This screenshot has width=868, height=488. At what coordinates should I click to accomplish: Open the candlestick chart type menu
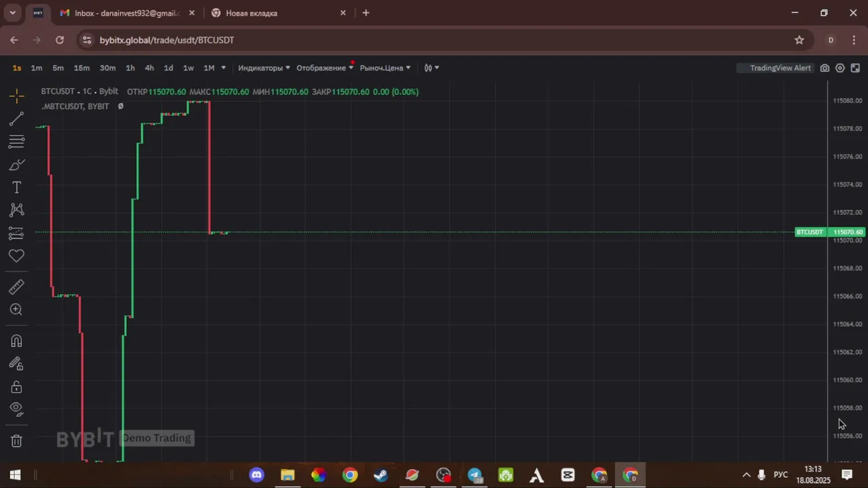tap(431, 68)
